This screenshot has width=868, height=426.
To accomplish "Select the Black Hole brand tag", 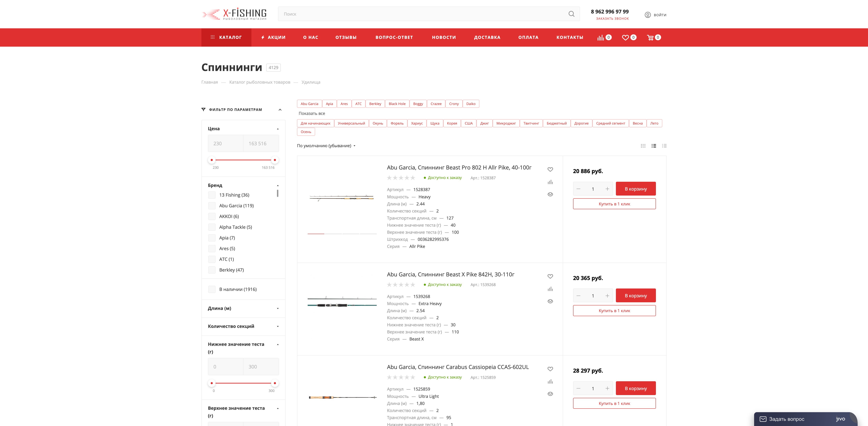I will 397,104.
